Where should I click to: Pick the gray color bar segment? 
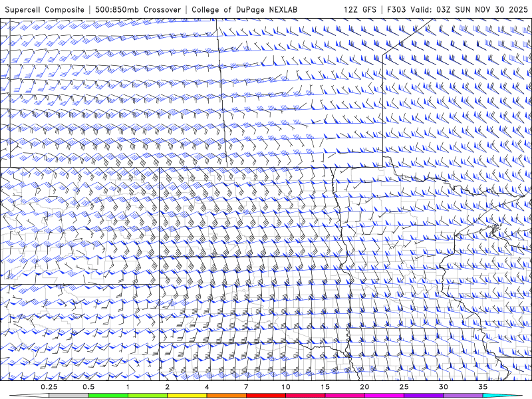coord(69,396)
